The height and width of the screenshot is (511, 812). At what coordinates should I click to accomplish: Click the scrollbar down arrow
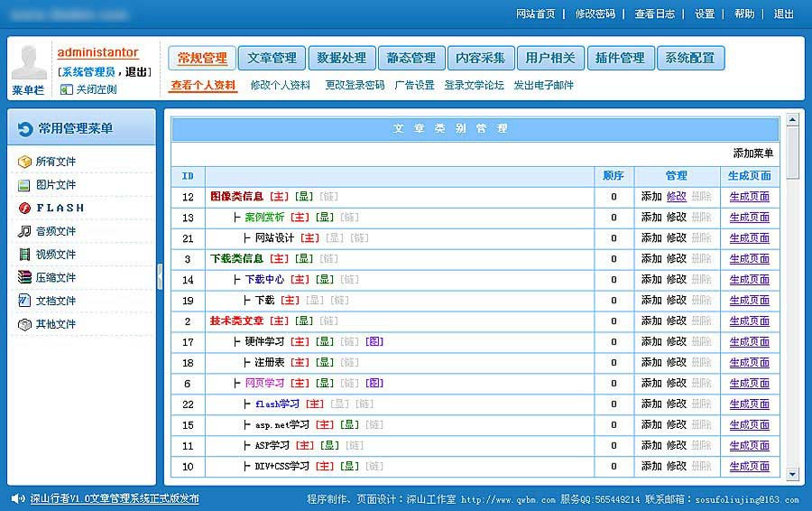[x=792, y=473]
